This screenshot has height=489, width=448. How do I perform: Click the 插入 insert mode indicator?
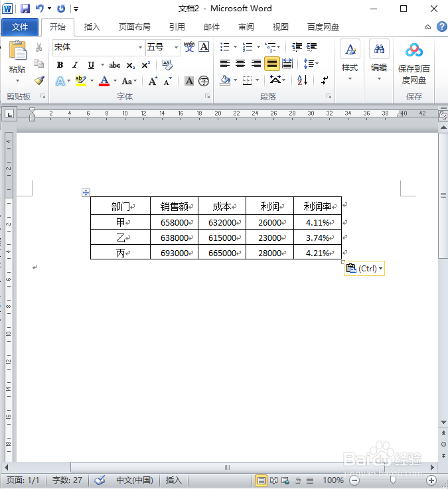(173, 480)
